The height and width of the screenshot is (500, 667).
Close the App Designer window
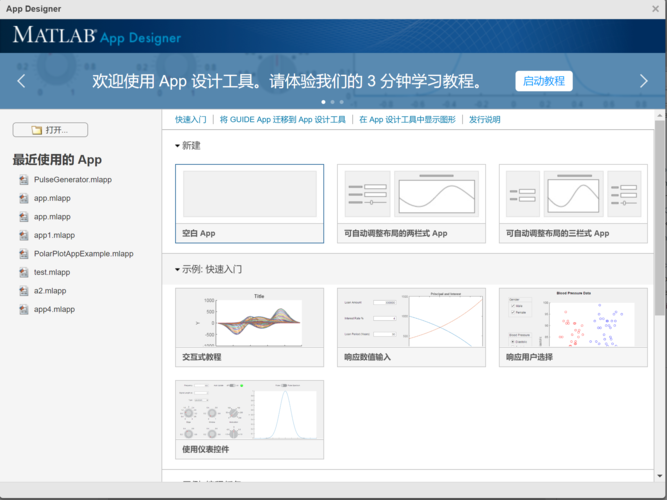[656, 9]
